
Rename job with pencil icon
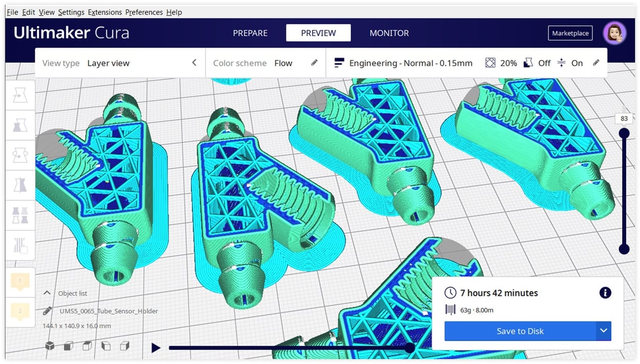click(x=48, y=311)
